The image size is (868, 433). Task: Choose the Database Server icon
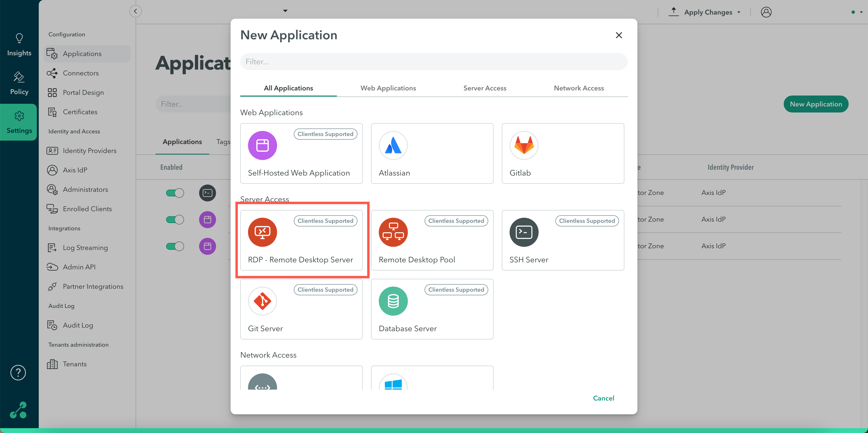(x=393, y=301)
